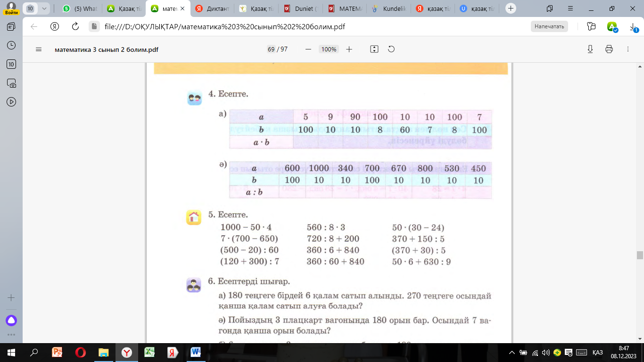Open the stacked-pages icon below Войти

(x=11, y=26)
